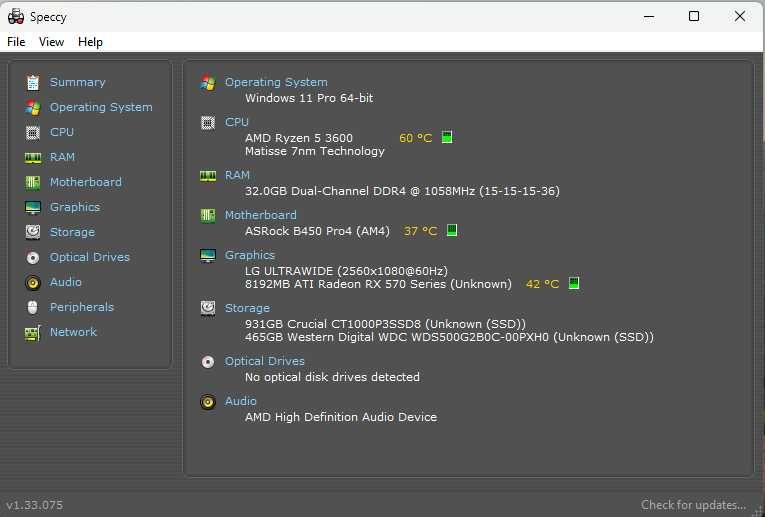This screenshot has height=517, width=765.
Task: Click the Audio heading link in summary
Action: point(241,400)
